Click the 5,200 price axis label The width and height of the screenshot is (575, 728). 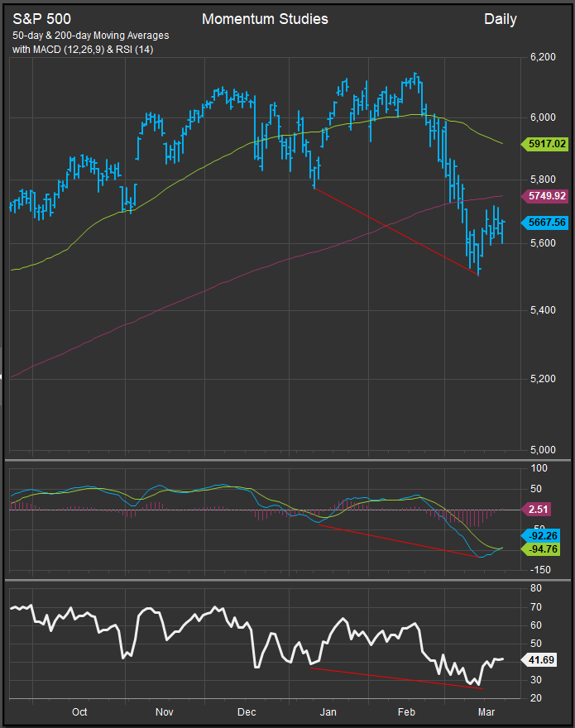tap(543, 379)
